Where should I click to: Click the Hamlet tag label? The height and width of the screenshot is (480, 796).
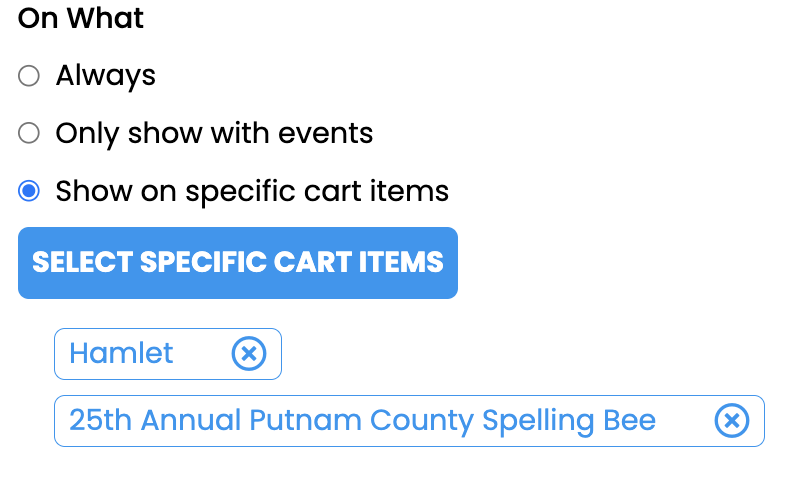121,354
